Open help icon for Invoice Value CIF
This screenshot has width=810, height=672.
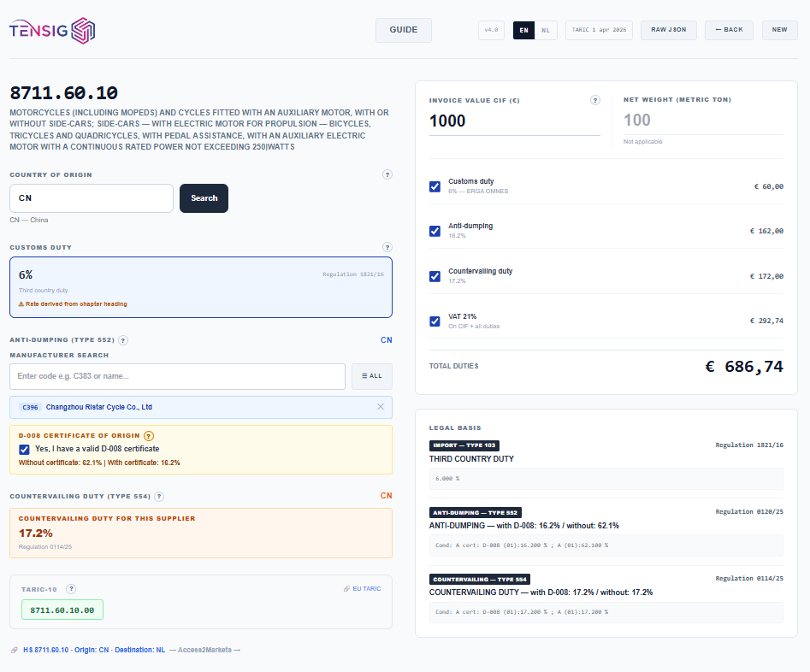pyautogui.click(x=595, y=100)
